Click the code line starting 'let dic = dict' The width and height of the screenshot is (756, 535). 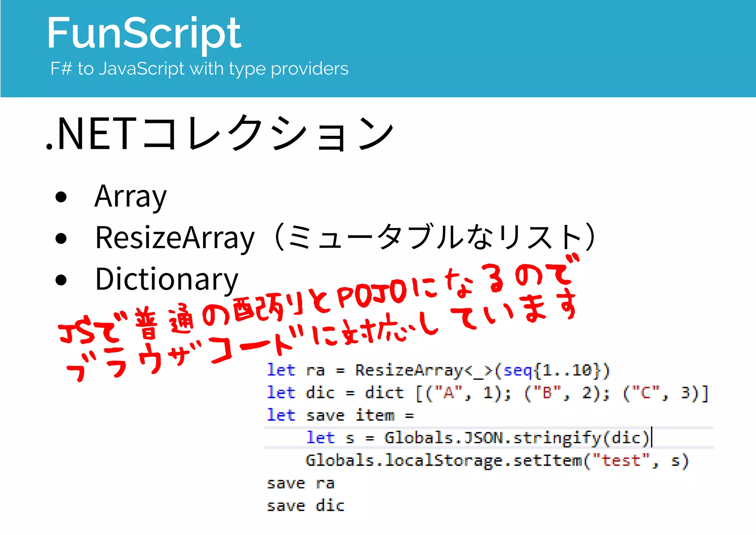tap(488, 393)
